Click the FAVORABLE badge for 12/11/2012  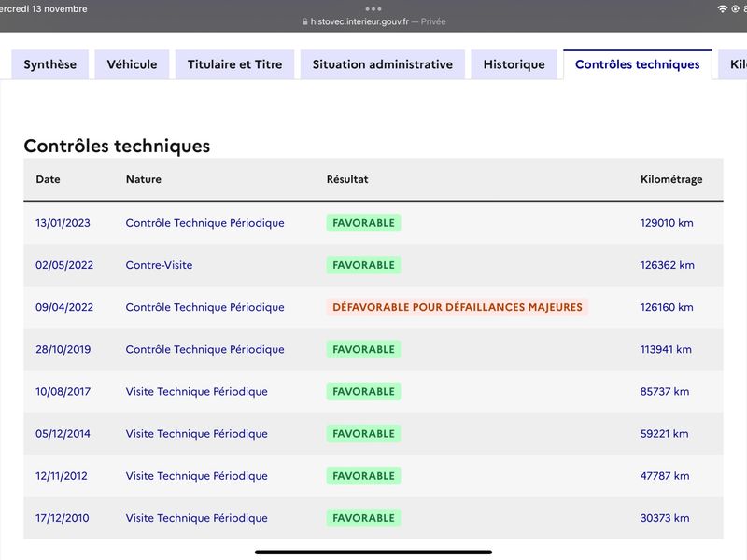tap(363, 476)
